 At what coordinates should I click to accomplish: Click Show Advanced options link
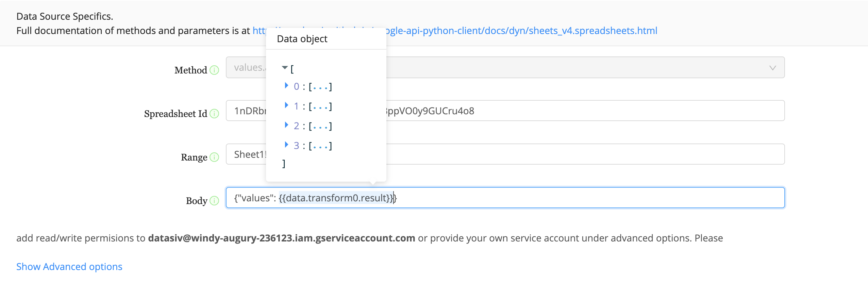(69, 267)
